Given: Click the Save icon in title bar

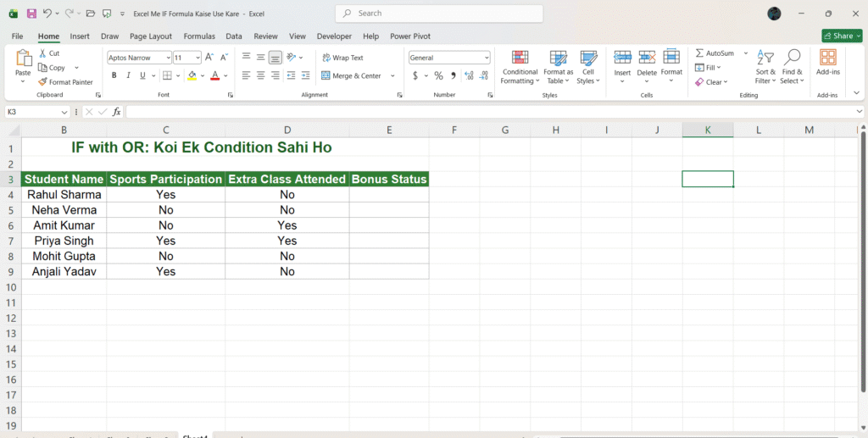Looking at the screenshot, I should (x=31, y=14).
